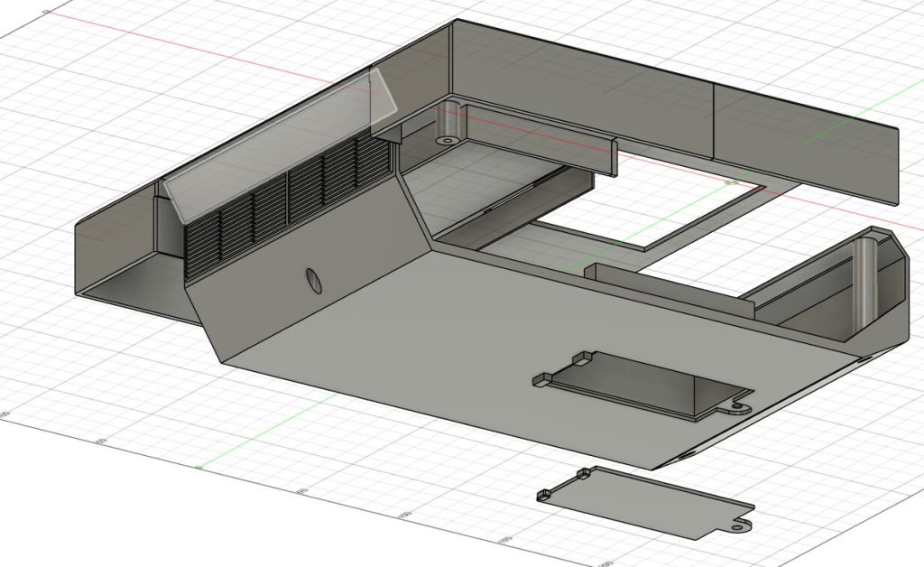Click the cylindrical standoff post on the right side
Image resolution: width=924 pixels, height=567 pixels.
tap(865, 280)
